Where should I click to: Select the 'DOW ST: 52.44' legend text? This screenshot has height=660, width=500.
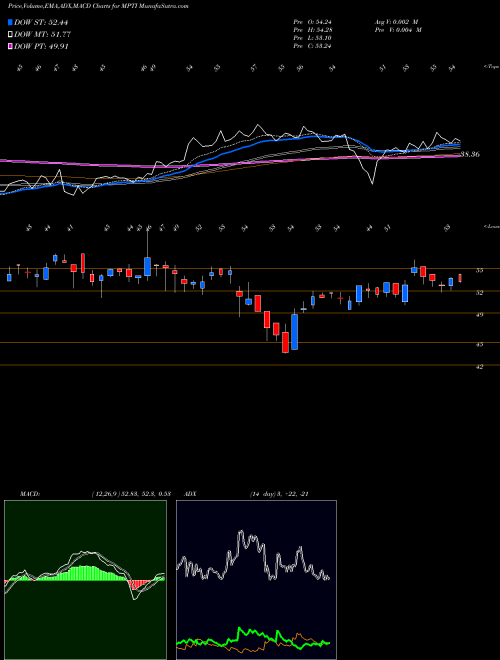click(41, 22)
